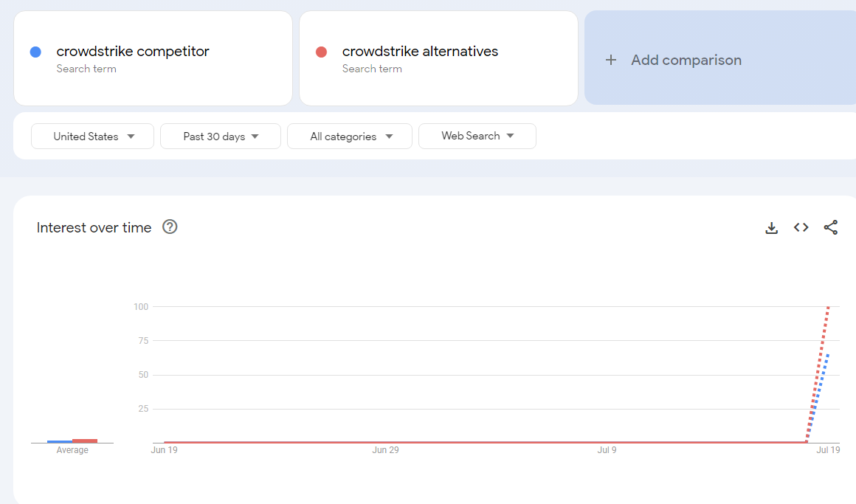Click the blue dot for crowdstrike competitor
Screen dimensions: 856x504
pos(35,52)
